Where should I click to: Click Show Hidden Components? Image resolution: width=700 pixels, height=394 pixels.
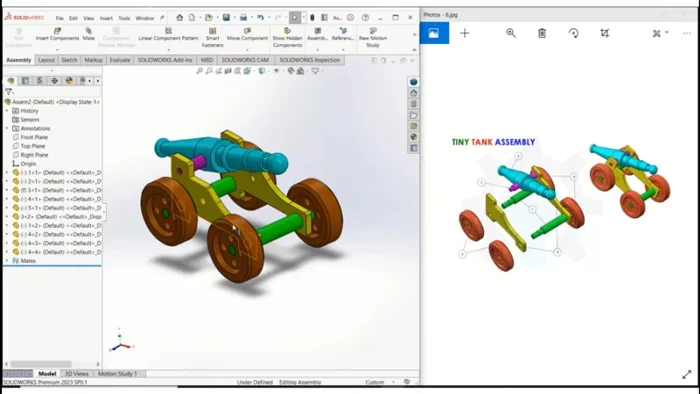pos(287,37)
